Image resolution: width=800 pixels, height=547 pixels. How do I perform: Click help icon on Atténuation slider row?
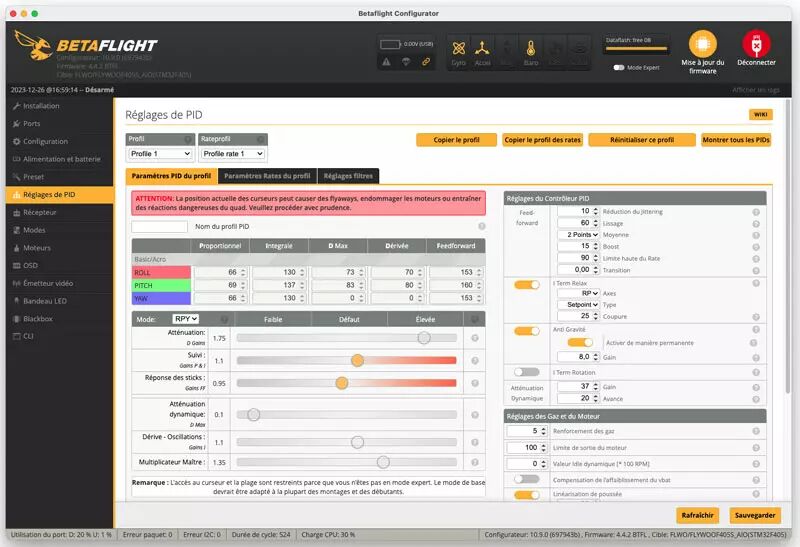(x=474, y=338)
